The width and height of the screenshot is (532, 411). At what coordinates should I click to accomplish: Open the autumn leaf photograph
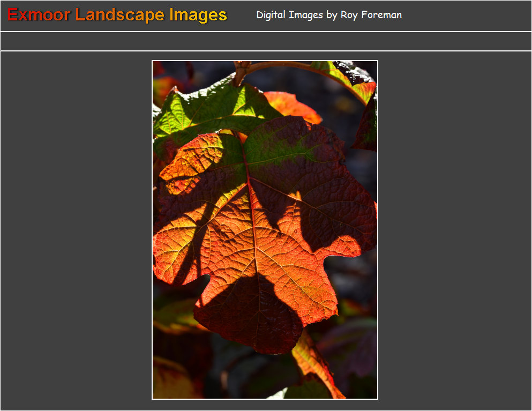point(265,229)
